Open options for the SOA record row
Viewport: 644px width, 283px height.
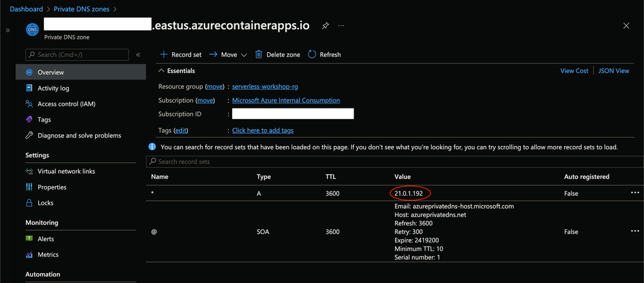click(635, 232)
